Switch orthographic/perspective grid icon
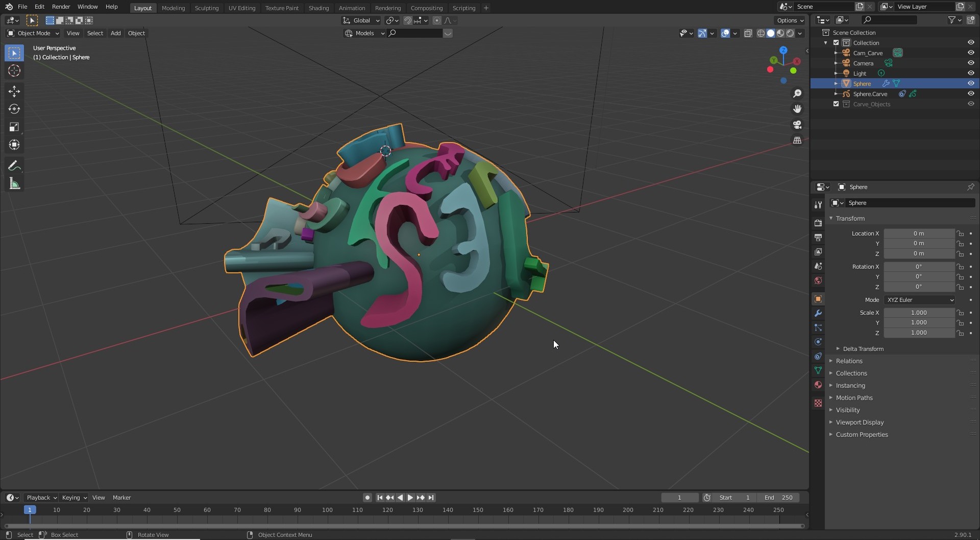980x540 pixels. (x=797, y=140)
